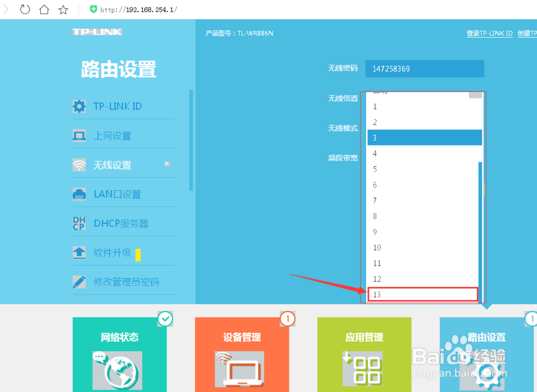Screen dimensions: 537x392
Task: Click the 登录TP-LINK ID link
Action: click(x=489, y=33)
